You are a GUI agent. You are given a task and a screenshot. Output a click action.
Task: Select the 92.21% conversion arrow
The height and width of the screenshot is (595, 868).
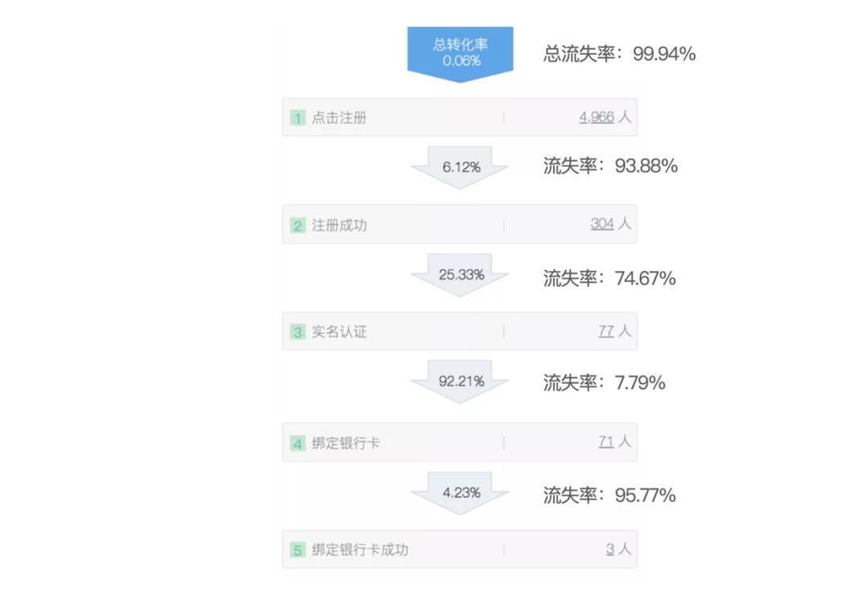pos(460,381)
